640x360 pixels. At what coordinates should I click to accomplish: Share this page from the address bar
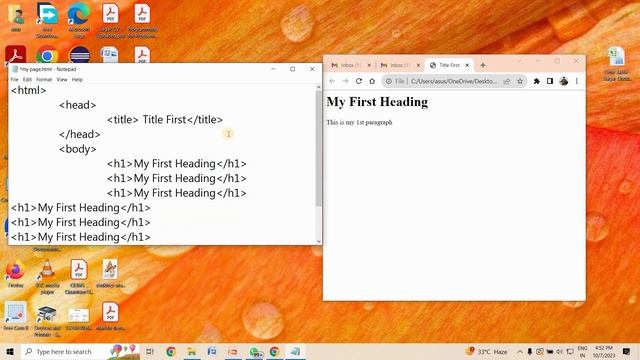(x=507, y=81)
